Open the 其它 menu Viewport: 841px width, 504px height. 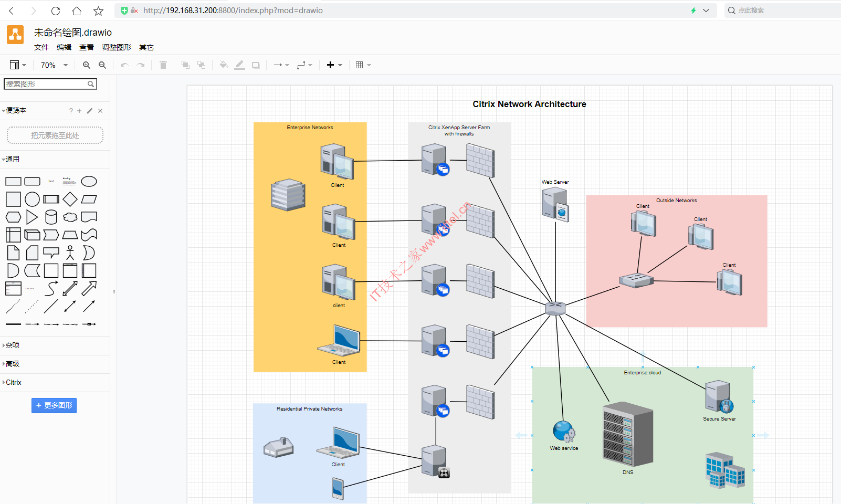[x=146, y=47]
